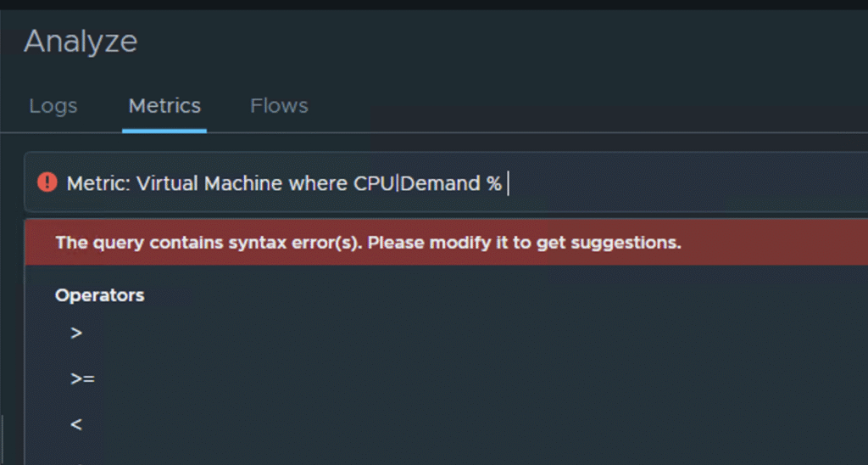The height and width of the screenshot is (465, 868).
Task: Switch to the Logs tab
Action: [x=53, y=106]
